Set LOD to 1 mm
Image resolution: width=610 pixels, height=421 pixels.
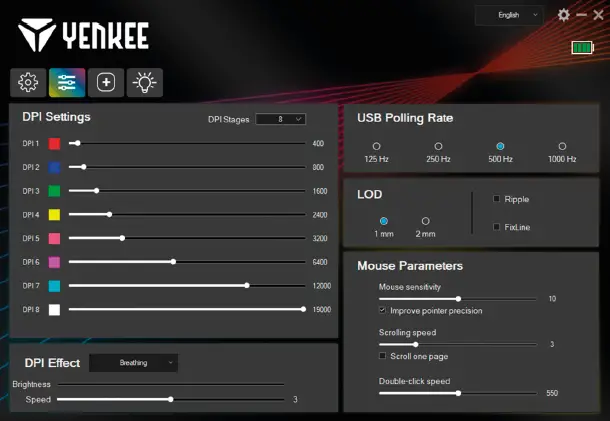click(x=384, y=221)
